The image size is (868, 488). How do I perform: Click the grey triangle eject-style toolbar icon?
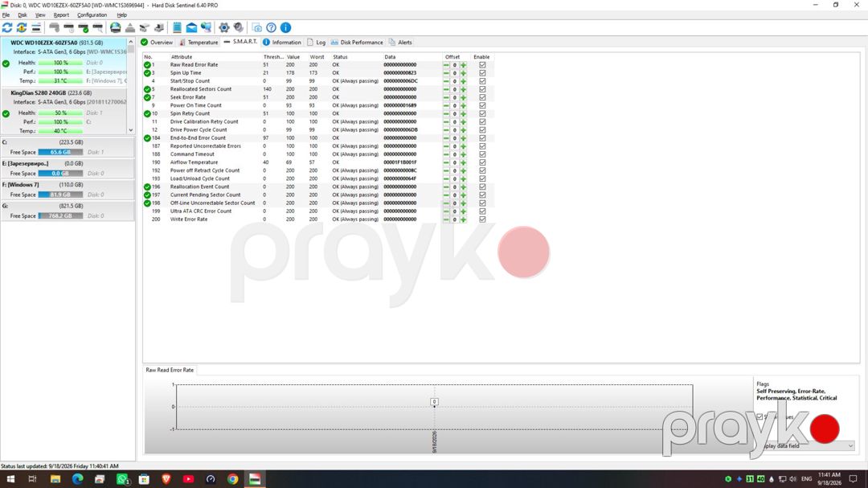click(x=130, y=27)
